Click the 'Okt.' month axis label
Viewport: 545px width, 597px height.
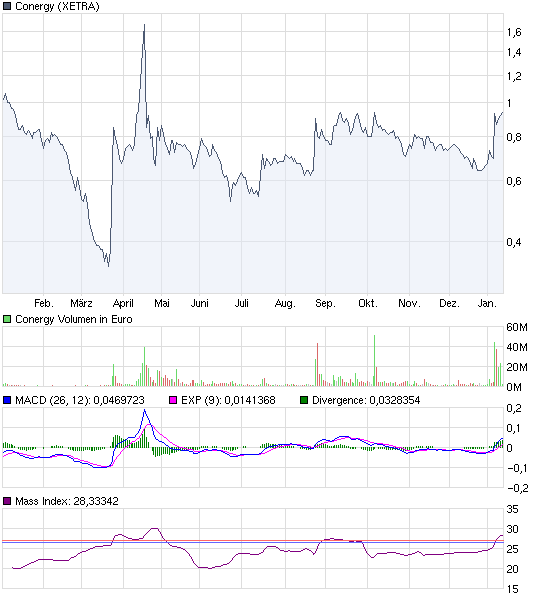(x=368, y=303)
